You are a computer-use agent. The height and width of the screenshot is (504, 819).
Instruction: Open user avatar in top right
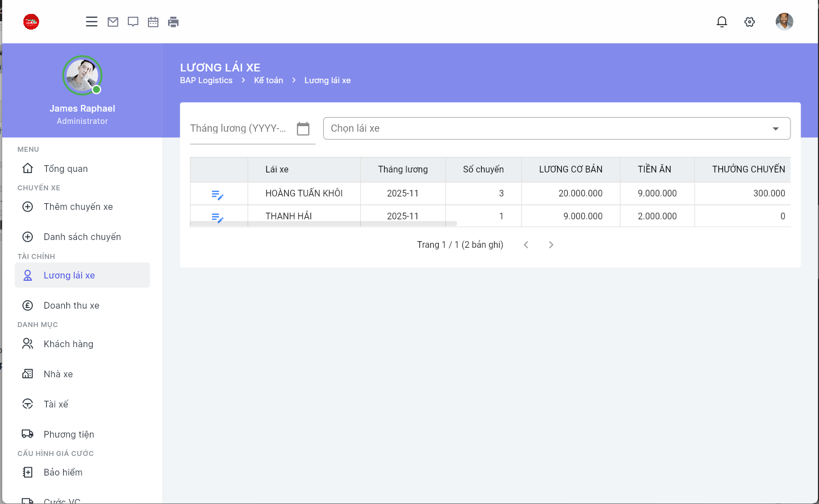[784, 22]
